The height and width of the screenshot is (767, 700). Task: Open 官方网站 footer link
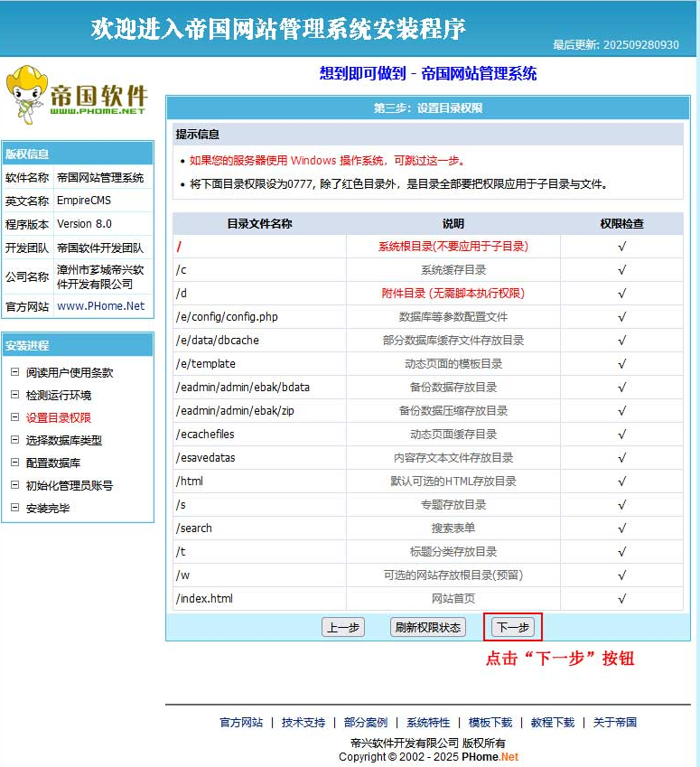coord(241,723)
